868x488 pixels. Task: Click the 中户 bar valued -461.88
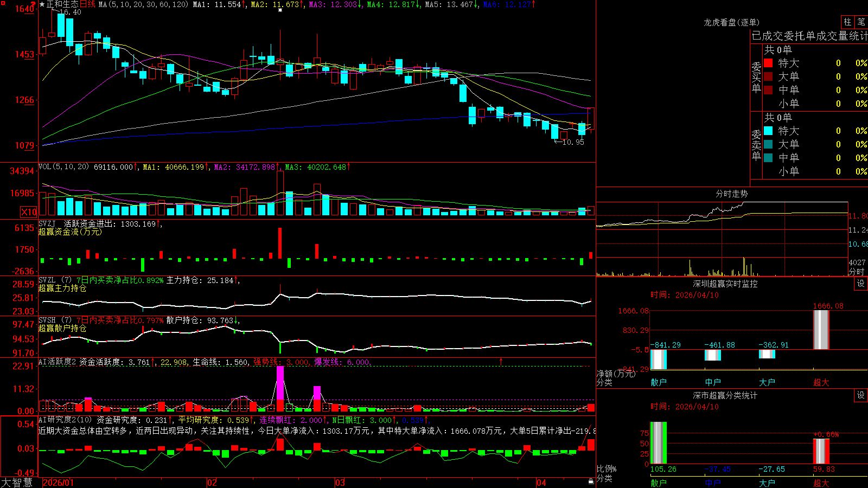[x=713, y=355]
